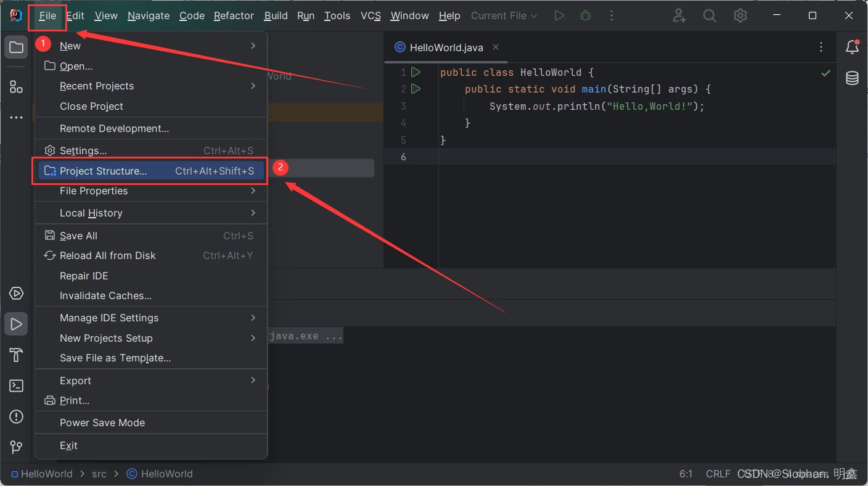
Task: Choose Repair IDE menu item
Action: point(151,276)
